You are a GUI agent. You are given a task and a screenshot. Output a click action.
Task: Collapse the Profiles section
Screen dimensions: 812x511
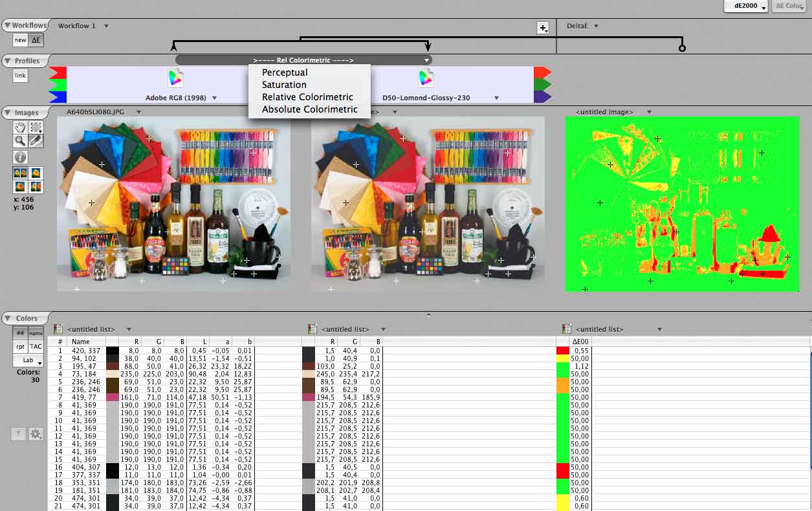pos(8,61)
